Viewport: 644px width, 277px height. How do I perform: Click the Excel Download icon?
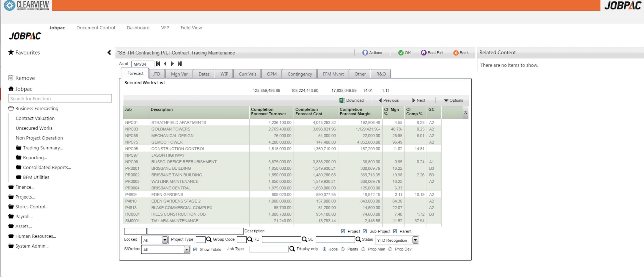[x=342, y=100]
